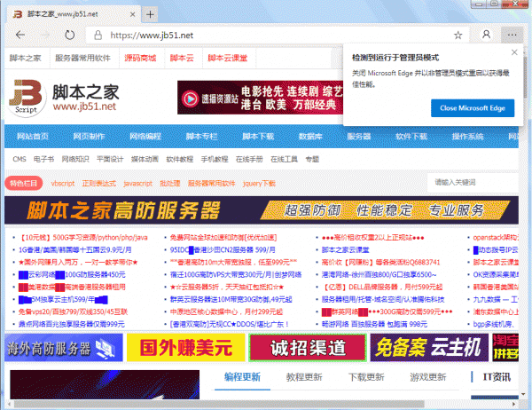Screen dimensions: 532x410
Task: Click the 1G香港/美国/韩国 cloud ad link
Action: tap(75, 250)
